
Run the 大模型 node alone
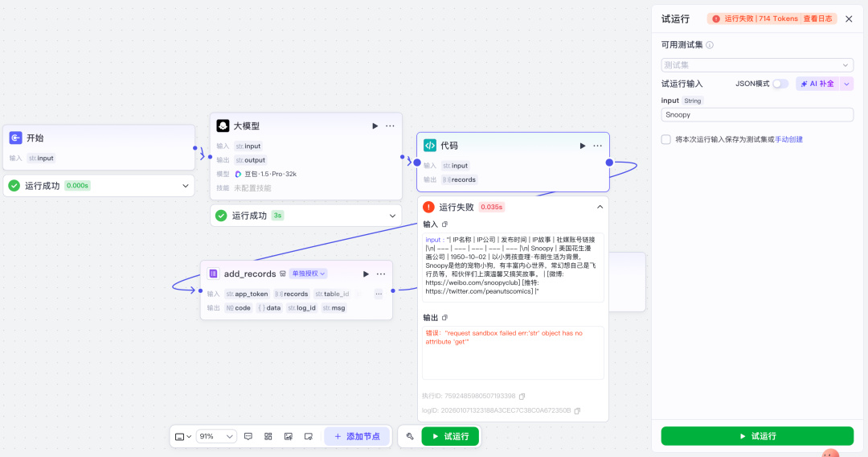pyautogui.click(x=375, y=126)
